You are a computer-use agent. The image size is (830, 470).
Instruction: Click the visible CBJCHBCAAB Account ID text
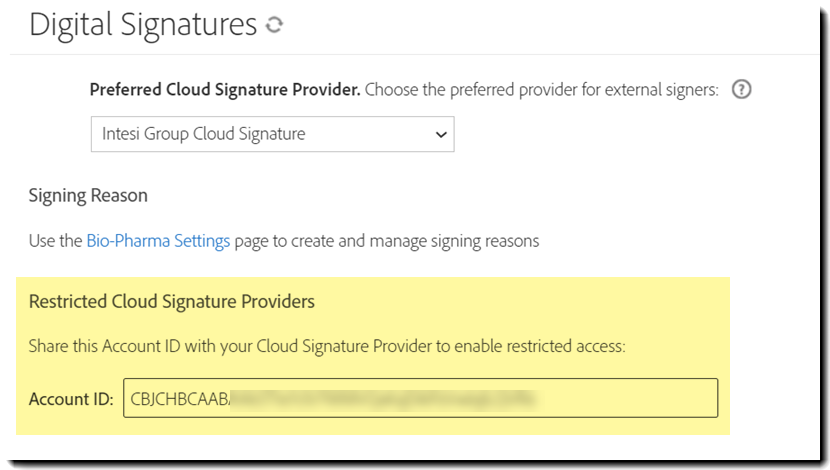pos(179,399)
